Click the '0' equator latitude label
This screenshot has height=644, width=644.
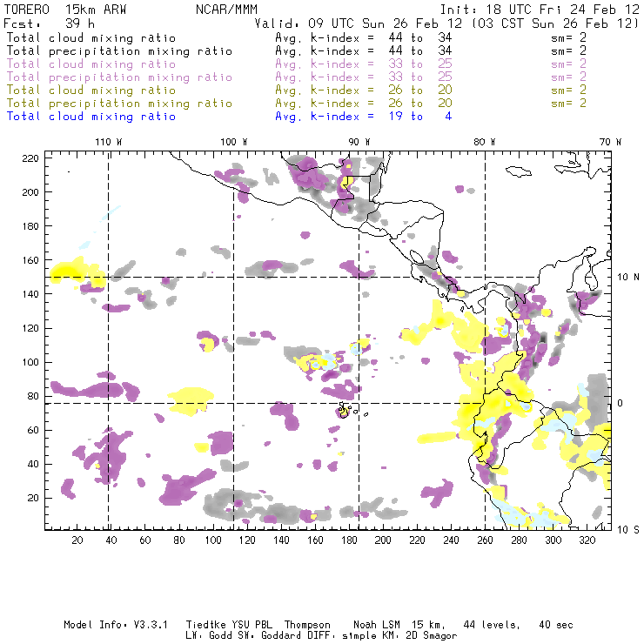(621, 403)
